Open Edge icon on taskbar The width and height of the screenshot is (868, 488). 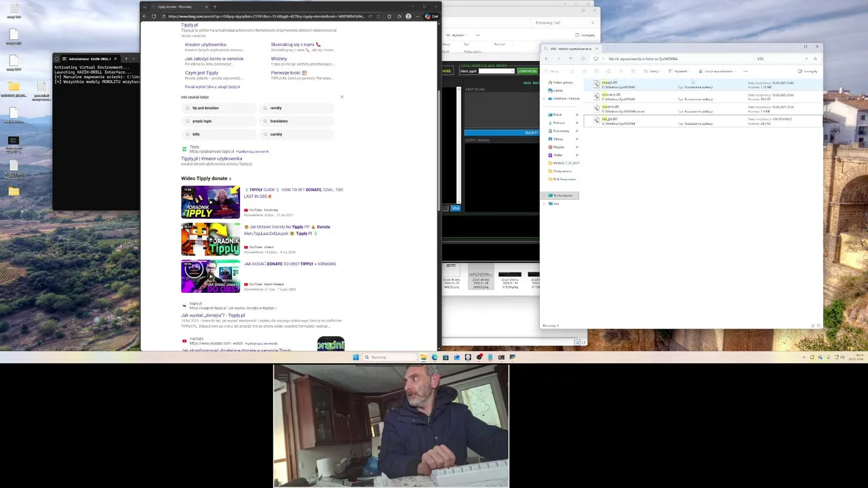coord(435,357)
